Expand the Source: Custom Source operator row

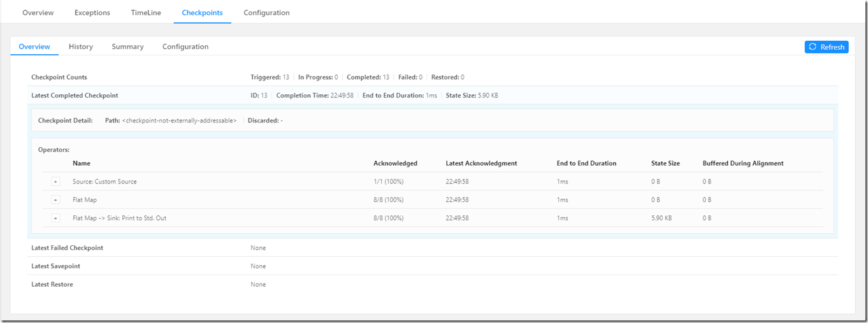tap(55, 182)
